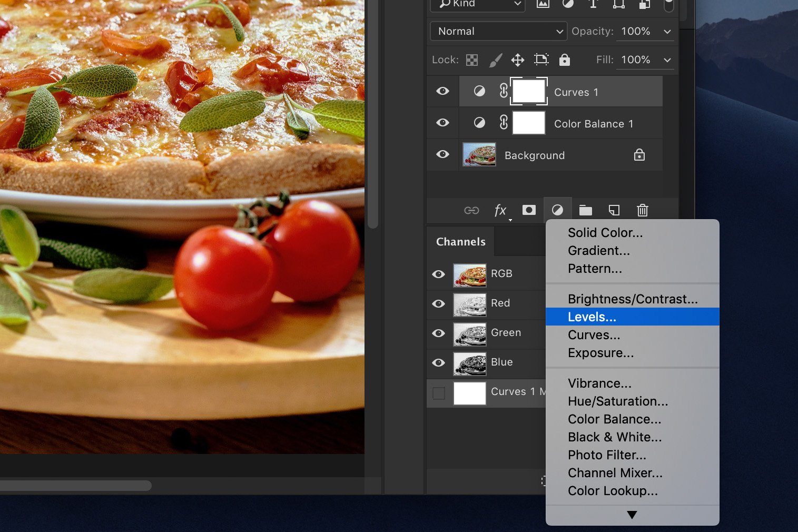Enable lock transparent pixels
The height and width of the screenshot is (532, 798).
point(471,60)
